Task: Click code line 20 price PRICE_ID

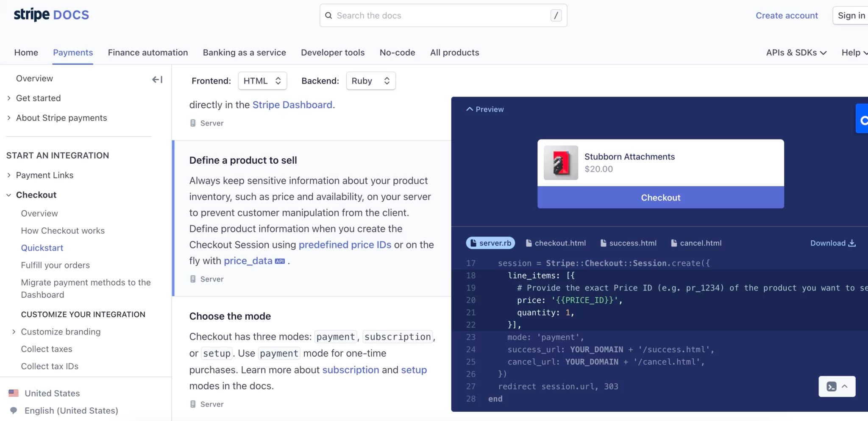Action: [570, 300]
